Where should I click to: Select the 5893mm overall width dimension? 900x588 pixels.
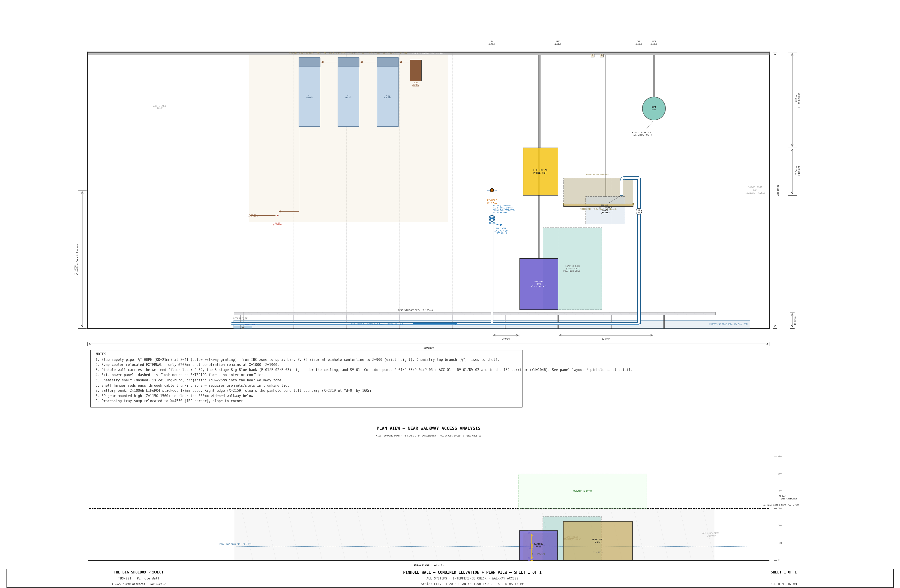click(429, 348)
